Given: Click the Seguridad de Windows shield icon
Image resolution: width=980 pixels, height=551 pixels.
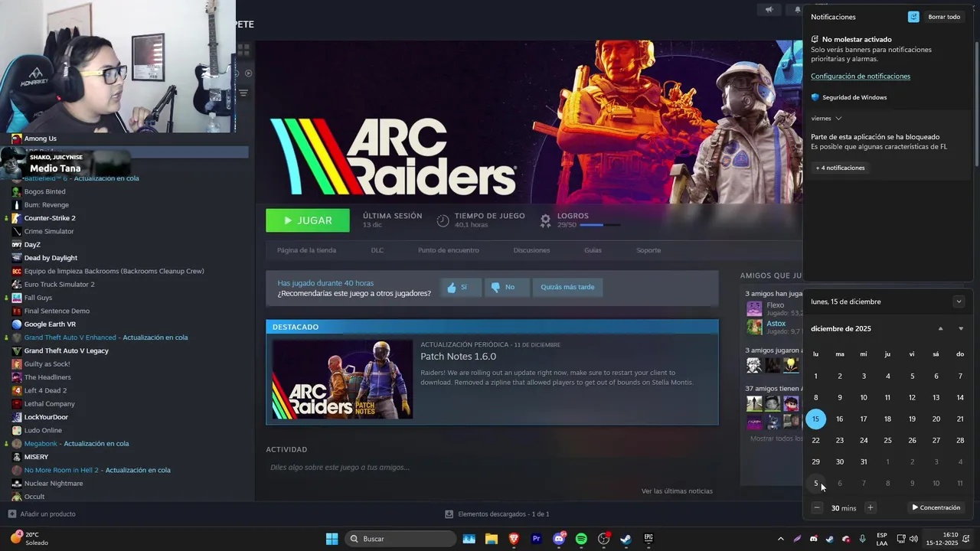Looking at the screenshot, I should [815, 97].
